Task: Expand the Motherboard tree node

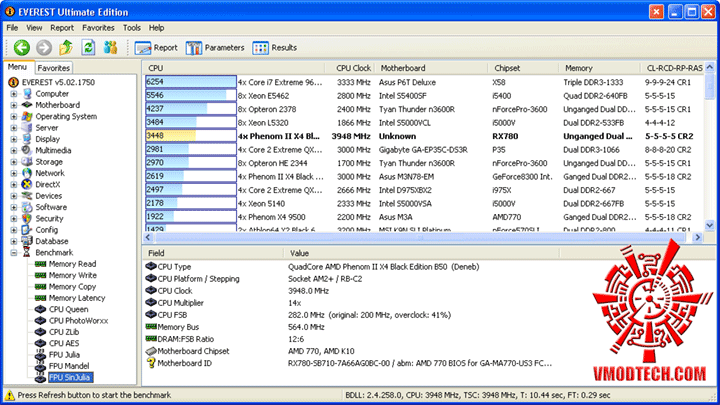Action: click(14, 105)
